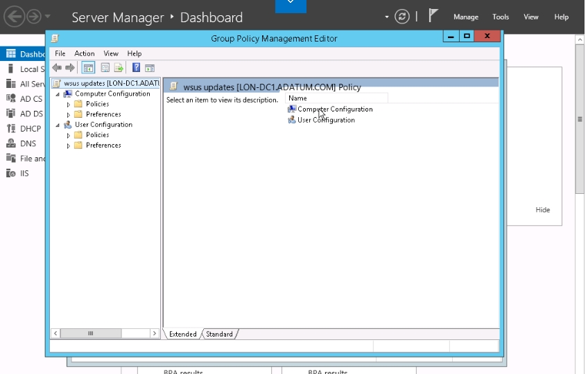Select Computer Configuration in the tree

click(112, 93)
